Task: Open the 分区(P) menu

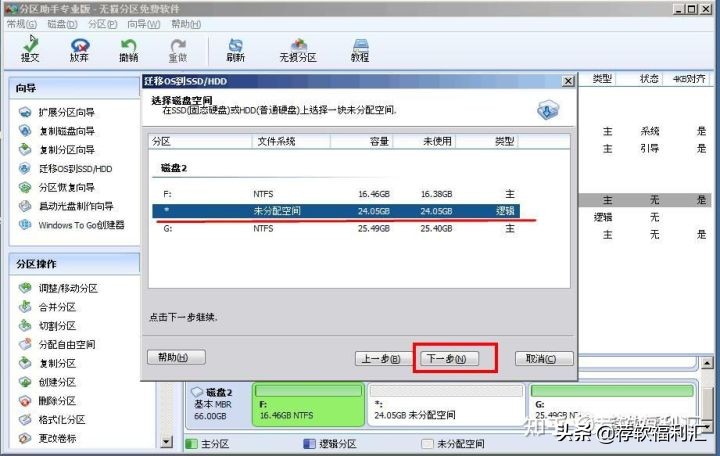Action: point(102,24)
